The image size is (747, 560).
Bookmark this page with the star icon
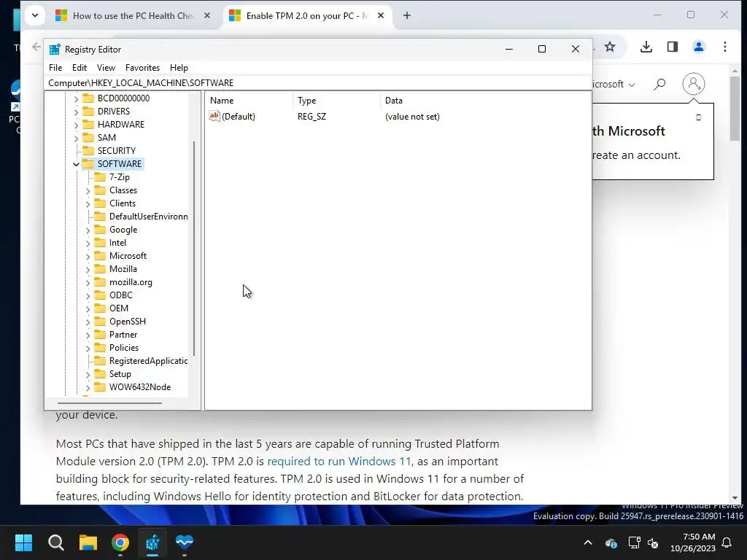point(610,47)
